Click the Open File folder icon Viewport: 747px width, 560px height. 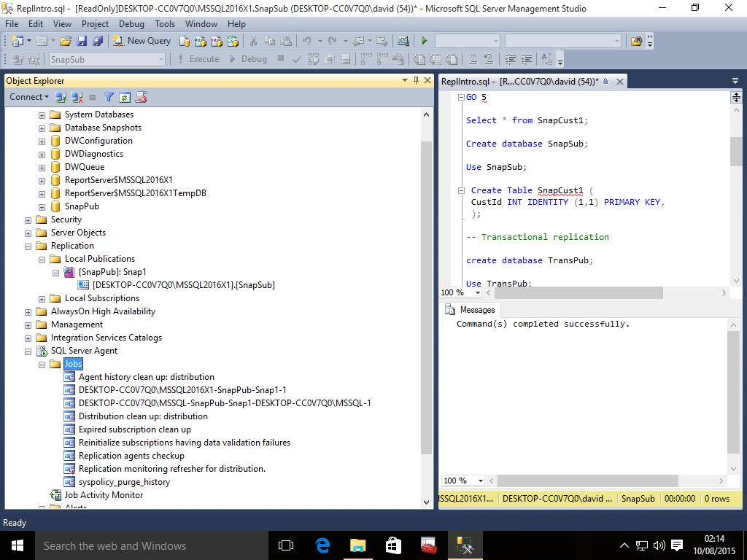click(66, 41)
